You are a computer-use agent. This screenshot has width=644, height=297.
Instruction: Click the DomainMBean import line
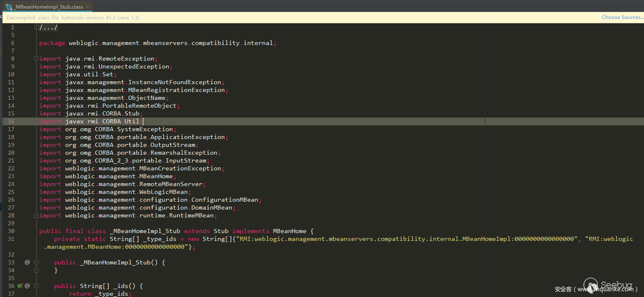pyautogui.click(x=138, y=208)
